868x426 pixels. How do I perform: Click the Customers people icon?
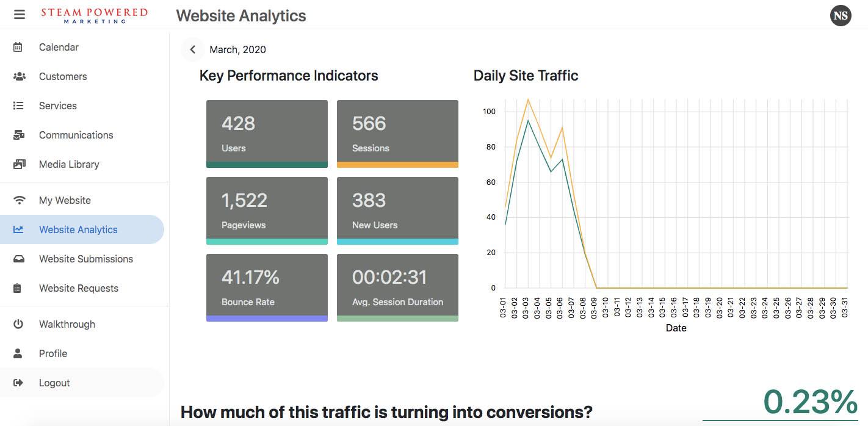click(x=19, y=76)
